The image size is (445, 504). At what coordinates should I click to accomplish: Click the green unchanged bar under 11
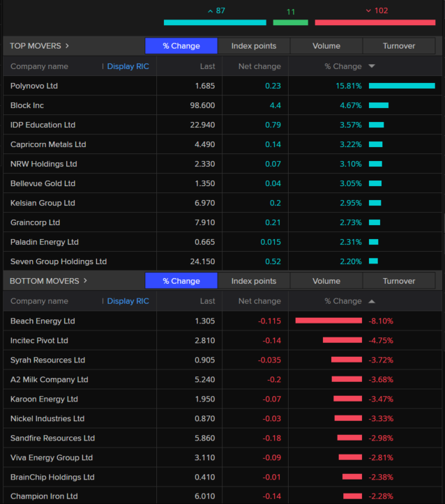pos(291,22)
